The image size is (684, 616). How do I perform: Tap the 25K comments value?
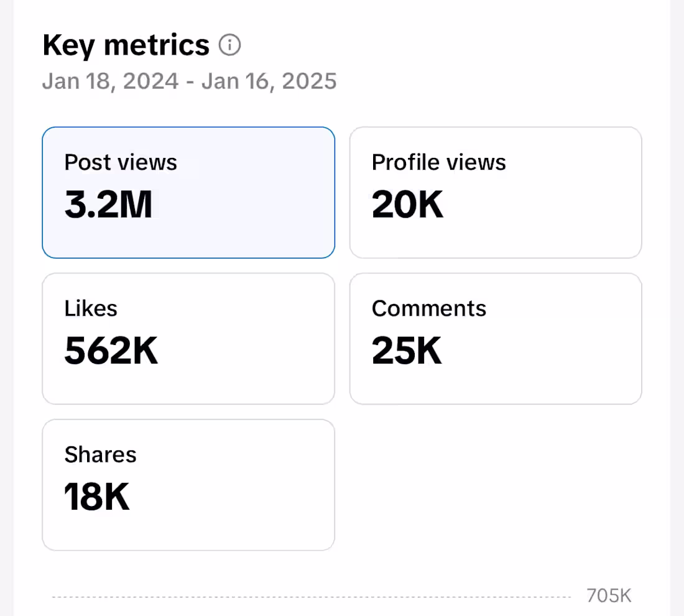407,351
